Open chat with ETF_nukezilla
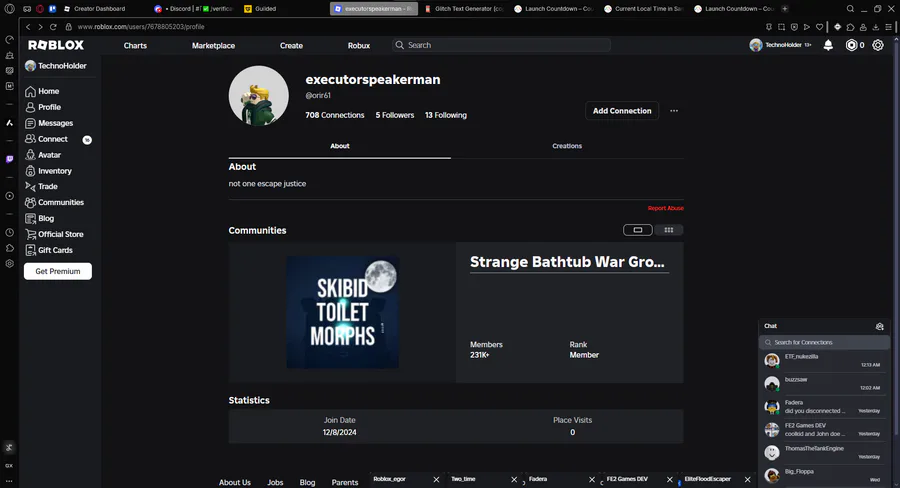 point(824,361)
